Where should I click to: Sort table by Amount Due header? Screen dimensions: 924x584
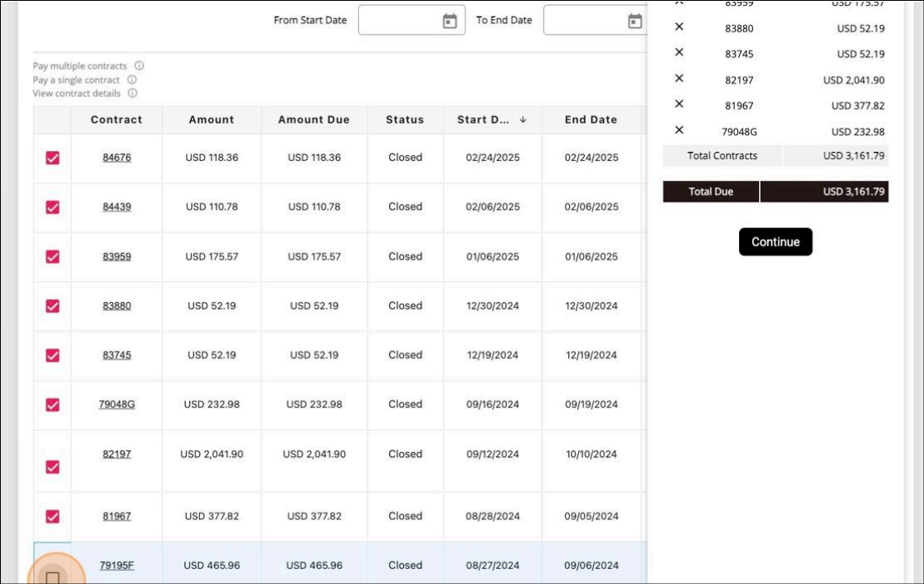314,119
